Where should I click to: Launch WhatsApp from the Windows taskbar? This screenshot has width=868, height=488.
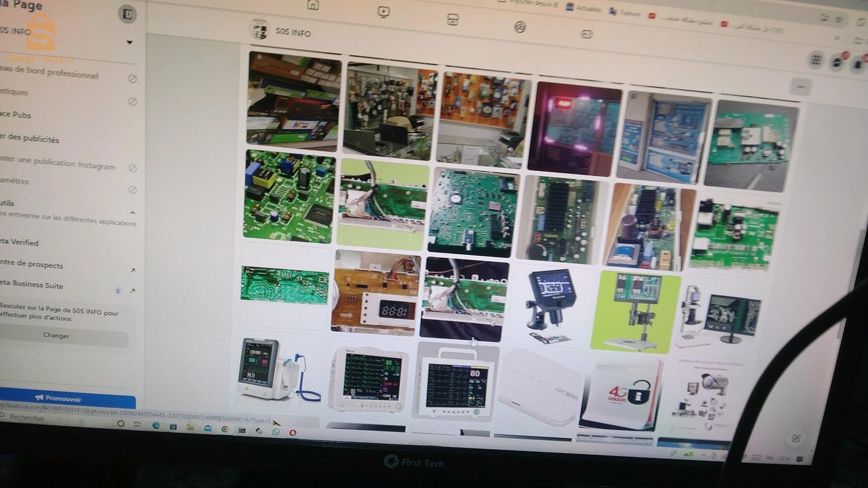point(276,432)
